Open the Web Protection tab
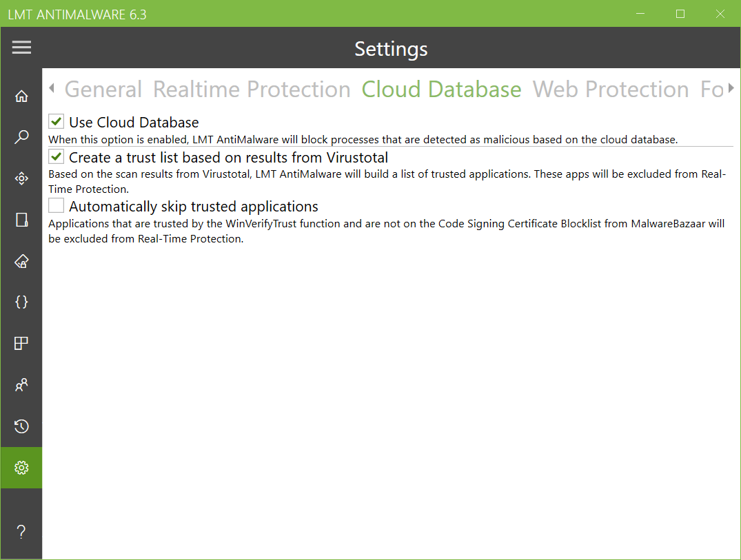Image resolution: width=741 pixels, height=560 pixels. point(611,90)
